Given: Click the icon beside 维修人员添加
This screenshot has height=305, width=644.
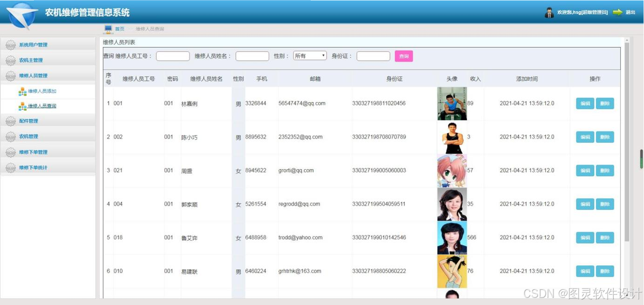Looking at the screenshot, I should pyautogui.click(x=22, y=91).
